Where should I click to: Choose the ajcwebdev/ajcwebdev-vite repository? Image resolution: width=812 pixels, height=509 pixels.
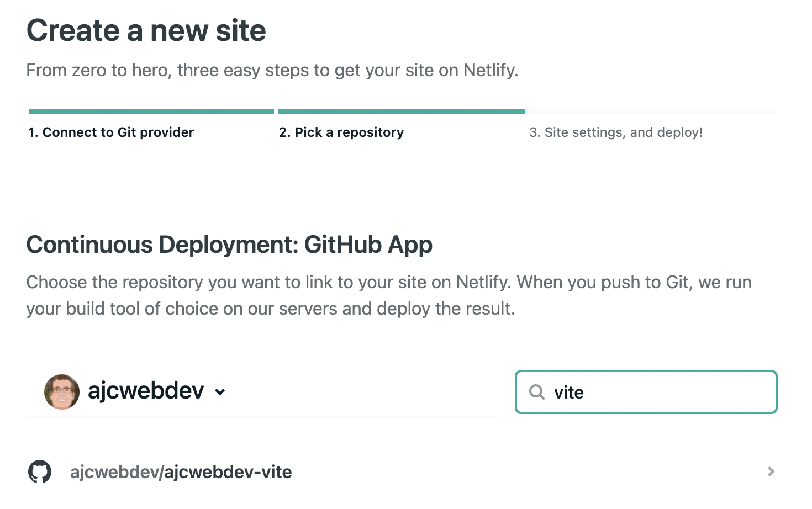click(181, 472)
